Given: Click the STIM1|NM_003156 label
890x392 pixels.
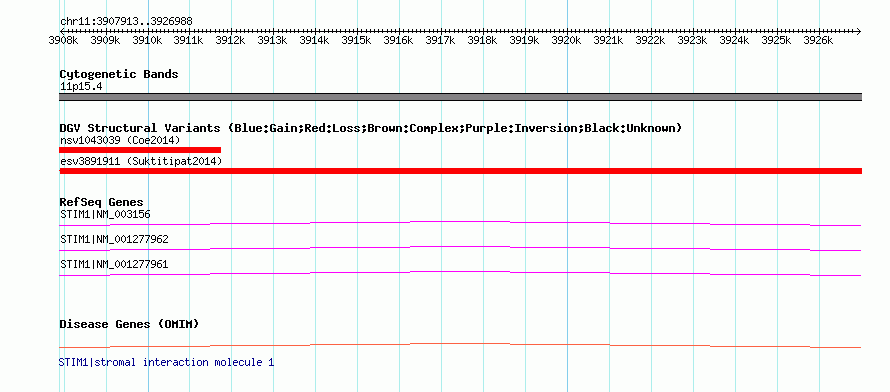Looking at the screenshot, I should tap(105, 214).
